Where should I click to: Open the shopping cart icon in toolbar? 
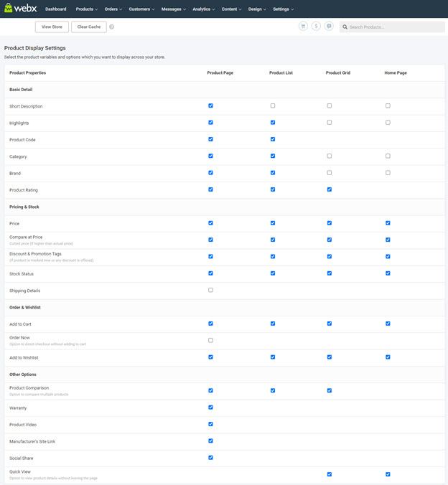pos(303,27)
